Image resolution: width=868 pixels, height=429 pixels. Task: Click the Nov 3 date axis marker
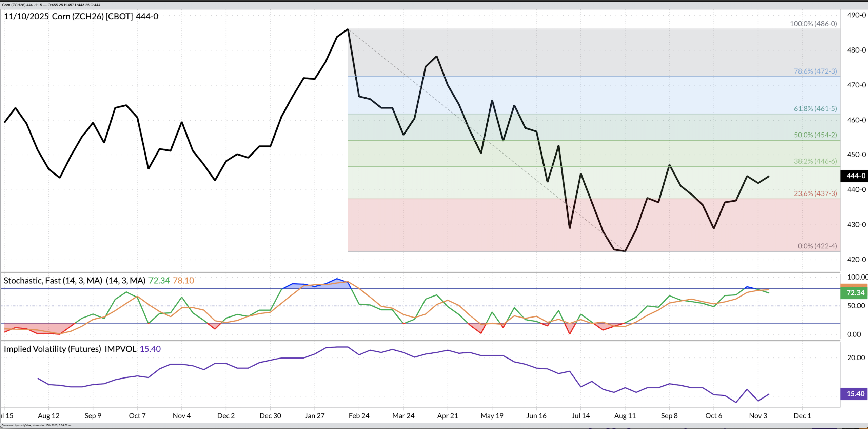pyautogui.click(x=758, y=416)
